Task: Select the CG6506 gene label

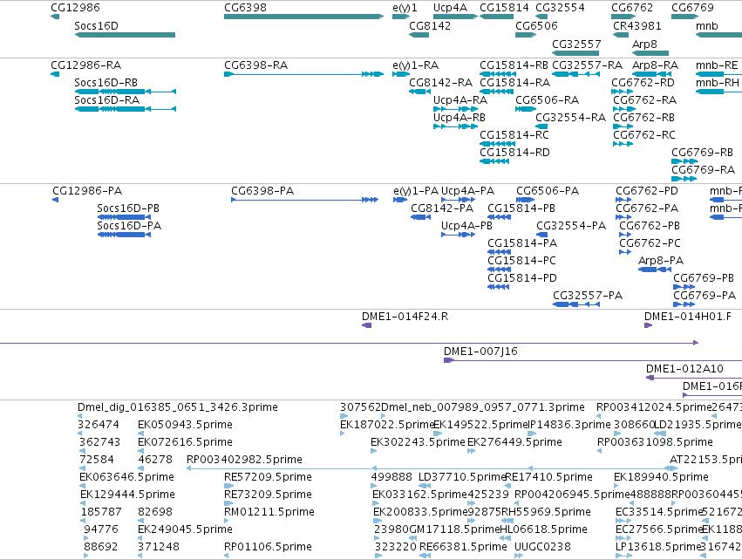Action: [x=536, y=25]
